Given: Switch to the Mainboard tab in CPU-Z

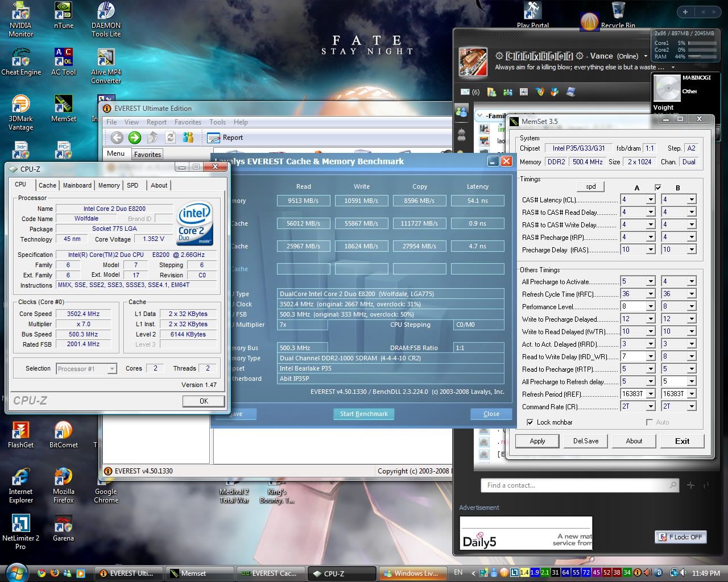Looking at the screenshot, I should 77,185.
